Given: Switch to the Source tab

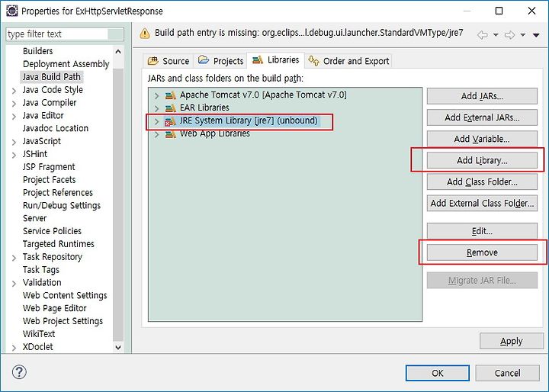Looking at the screenshot, I should pos(168,61).
